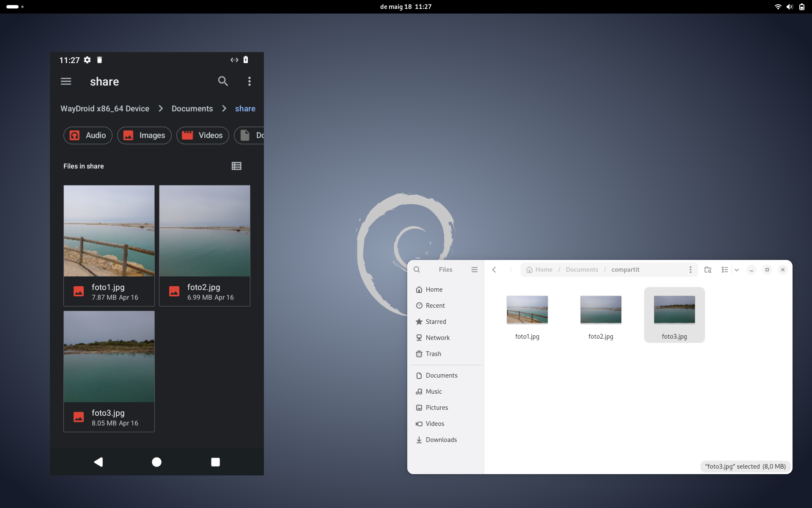Open Documents in the Files sidebar

[446, 375]
